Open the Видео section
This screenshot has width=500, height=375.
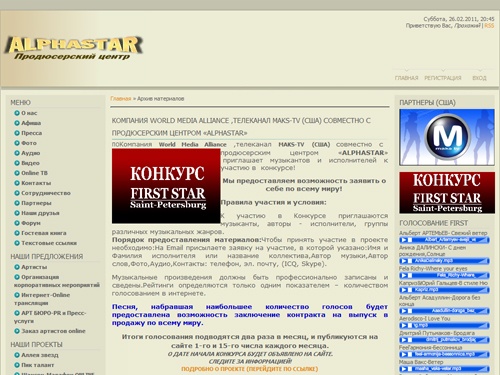[x=30, y=163]
